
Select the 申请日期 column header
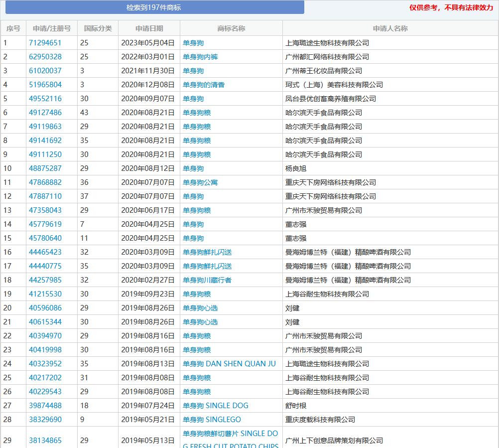tap(149, 28)
